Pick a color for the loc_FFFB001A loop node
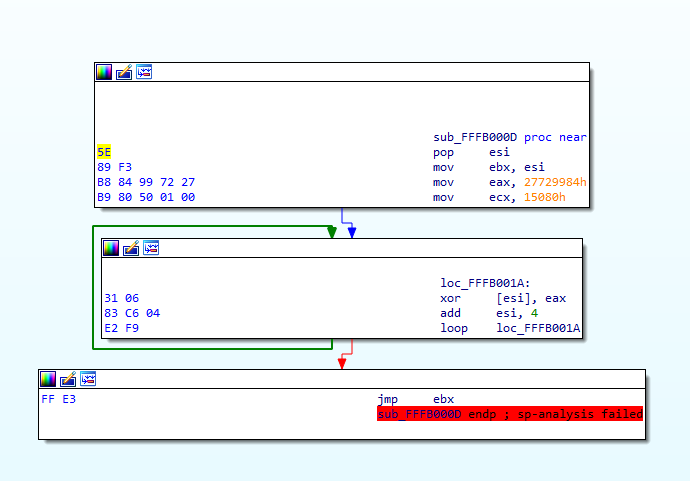 click(x=111, y=248)
